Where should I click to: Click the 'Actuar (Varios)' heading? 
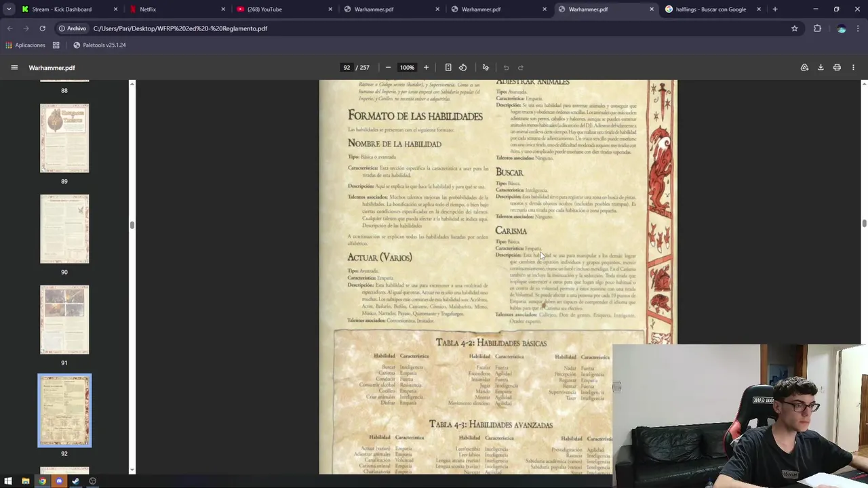click(x=380, y=258)
